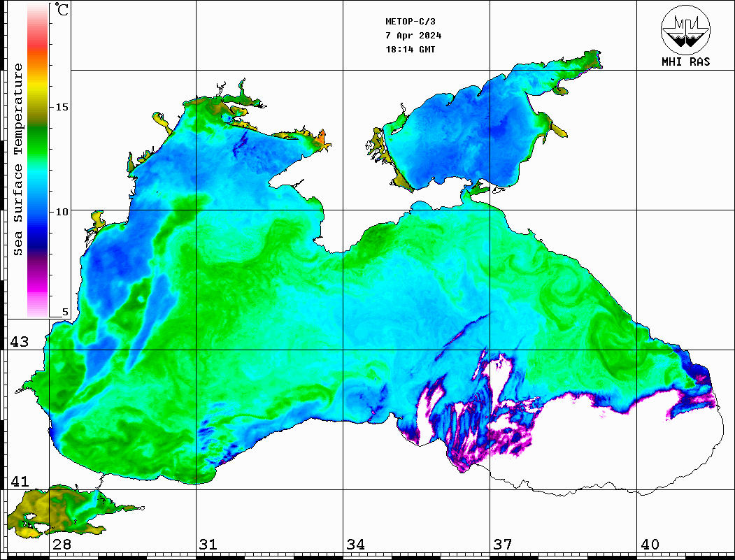Click the white cloud-masked area near the southeastern coast
Image resolution: width=735 pixels, height=560 pixels.
[609, 445]
